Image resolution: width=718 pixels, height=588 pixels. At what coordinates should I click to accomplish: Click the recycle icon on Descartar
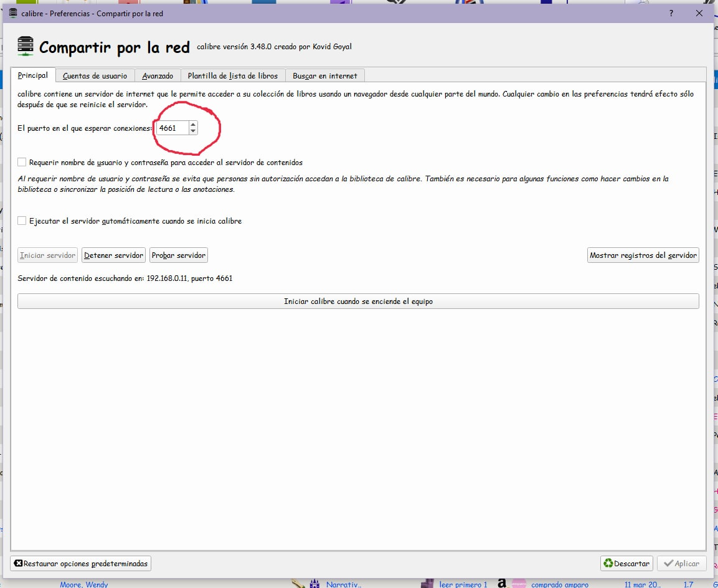point(608,563)
